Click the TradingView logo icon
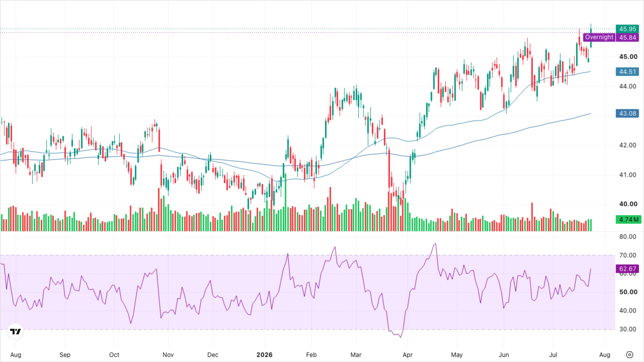 pyautogui.click(x=15, y=331)
